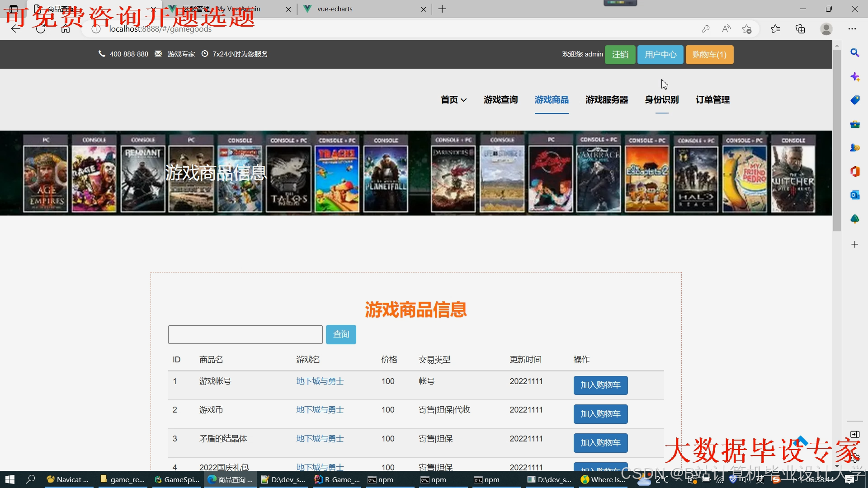
Task: Switch to the vue-echarts browser tab
Action: (335, 9)
